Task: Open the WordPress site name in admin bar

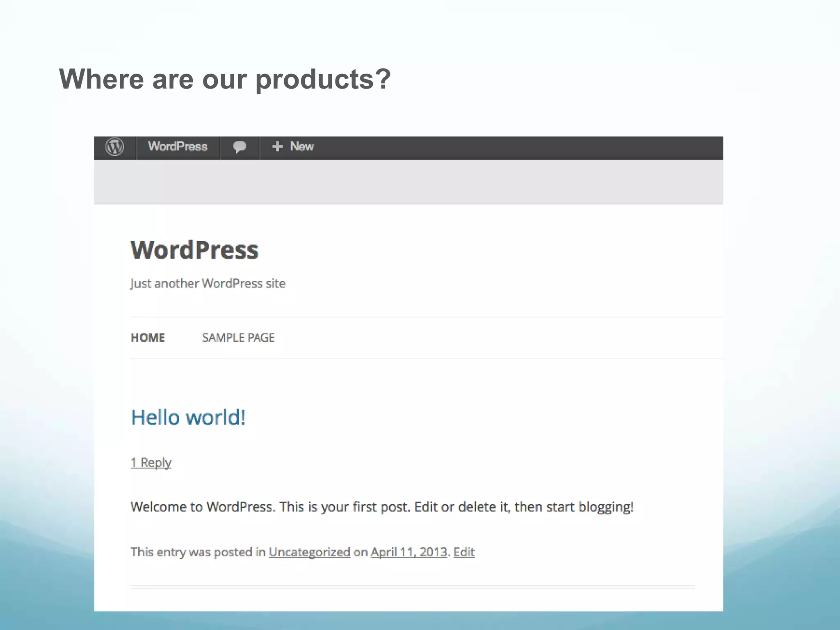Action: 178,146
